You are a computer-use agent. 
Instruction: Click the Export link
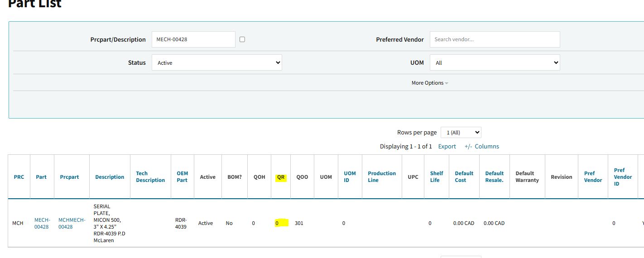click(447, 146)
